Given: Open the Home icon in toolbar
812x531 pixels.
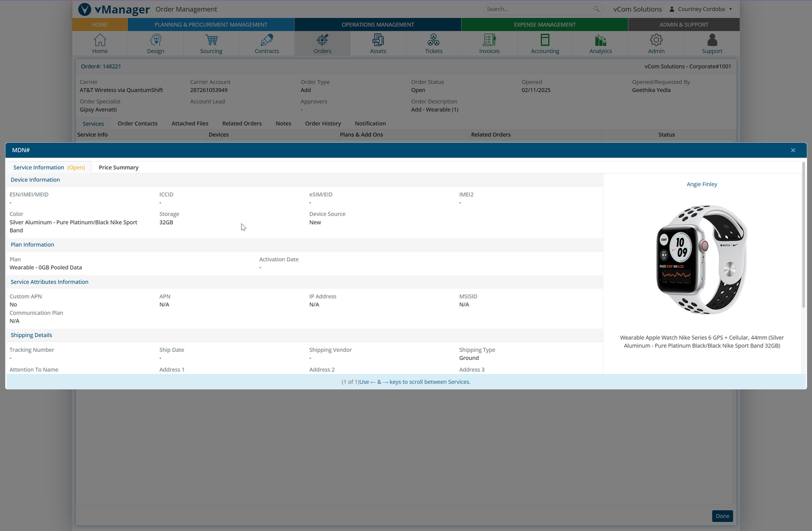Looking at the screenshot, I should tap(100, 40).
